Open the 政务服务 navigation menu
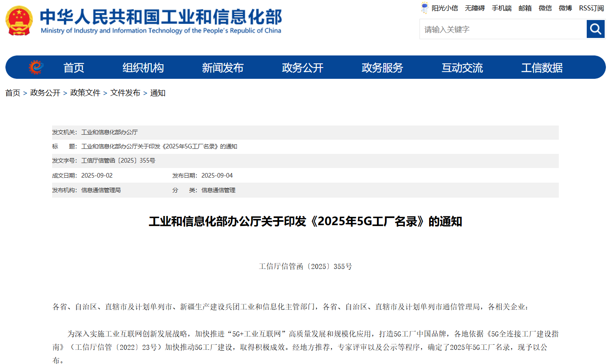The height and width of the screenshot is (364, 608). pyautogui.click(x=382, y=67)
